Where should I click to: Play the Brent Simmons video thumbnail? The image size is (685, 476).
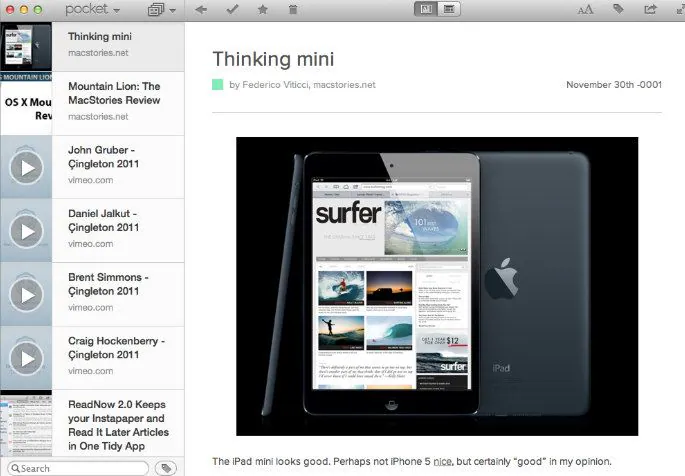point(26,295)
